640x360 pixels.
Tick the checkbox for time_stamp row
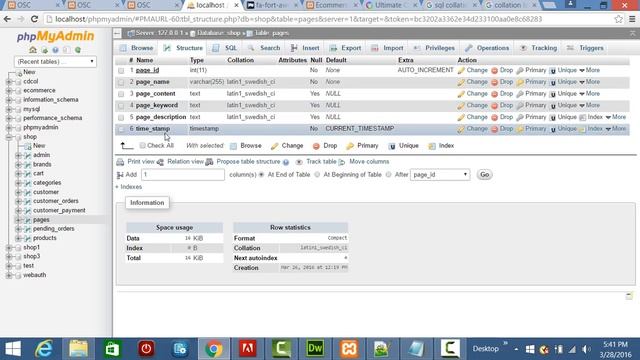(x=121, y=129)
